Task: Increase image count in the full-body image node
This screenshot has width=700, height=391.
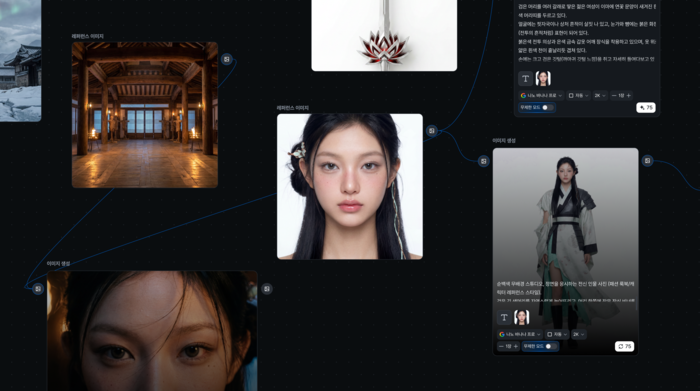Action: (x=516, y=346)
